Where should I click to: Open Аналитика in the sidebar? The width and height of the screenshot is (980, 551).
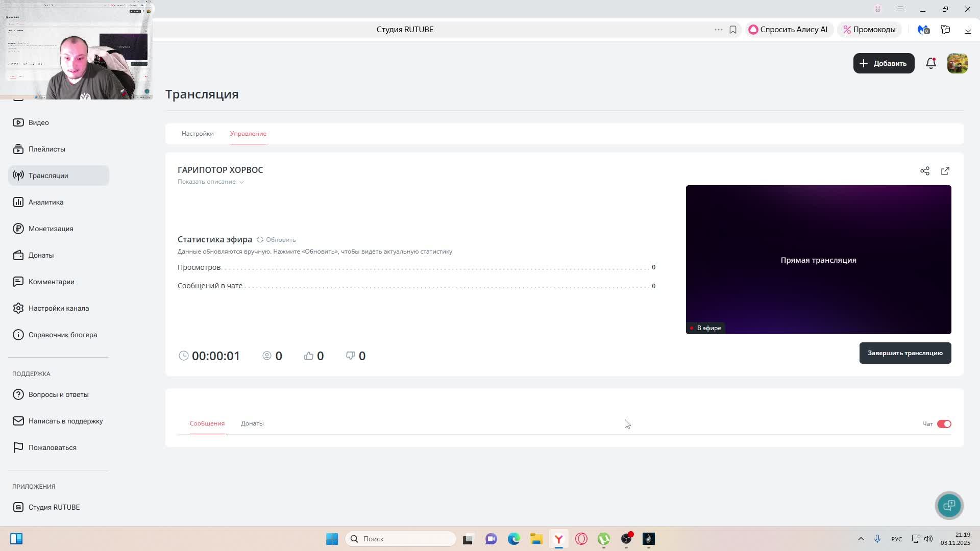coord(46,202)
